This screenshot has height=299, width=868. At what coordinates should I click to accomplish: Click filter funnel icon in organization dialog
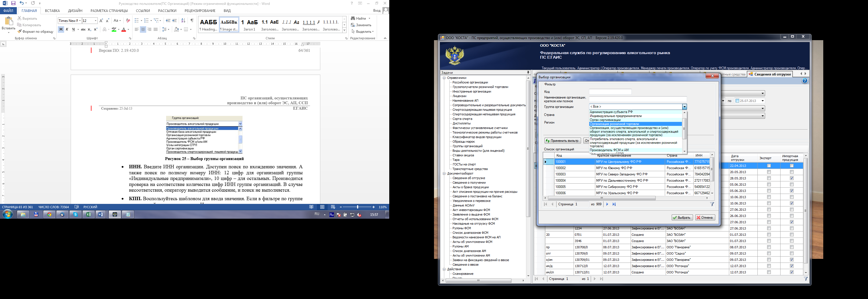pyautogui.click(x=712, y=204)
